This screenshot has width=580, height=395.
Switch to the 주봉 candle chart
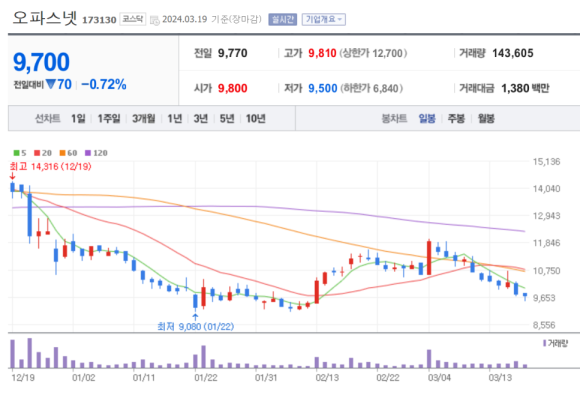coord(456,118)
